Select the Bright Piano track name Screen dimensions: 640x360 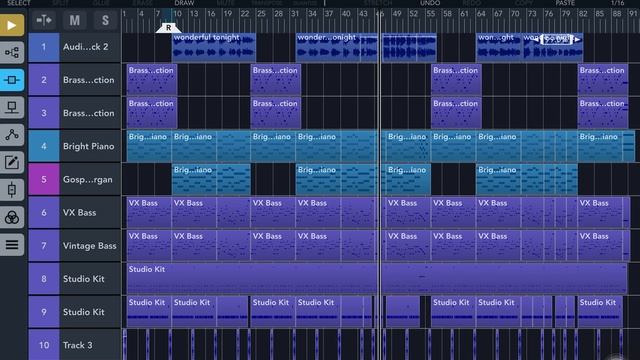[x=89, y=146]
